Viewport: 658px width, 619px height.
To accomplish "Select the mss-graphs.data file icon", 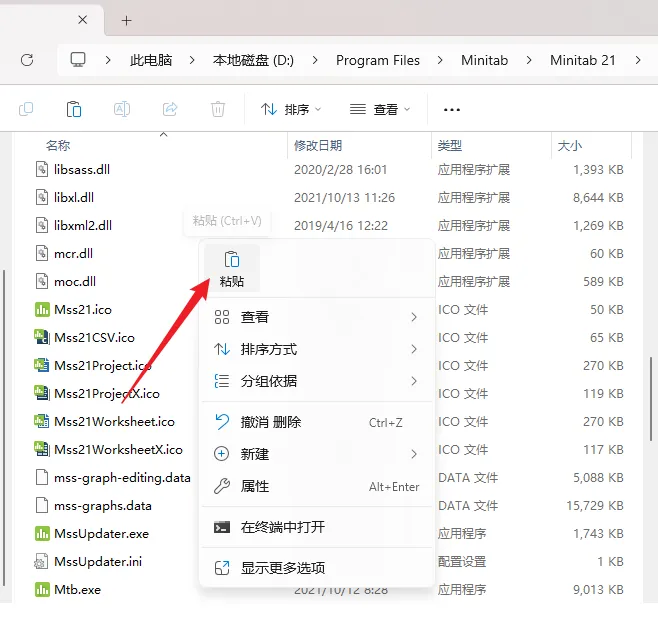I will 42,505.
